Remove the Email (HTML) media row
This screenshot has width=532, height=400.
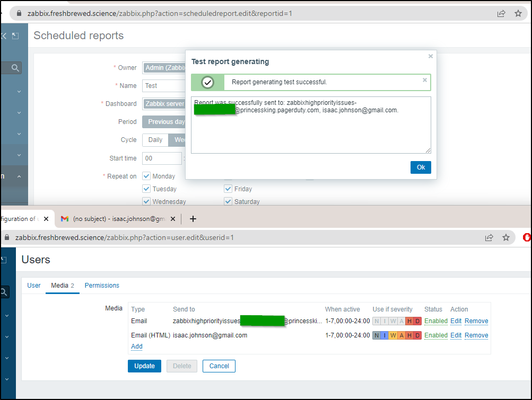coord(476,335)
